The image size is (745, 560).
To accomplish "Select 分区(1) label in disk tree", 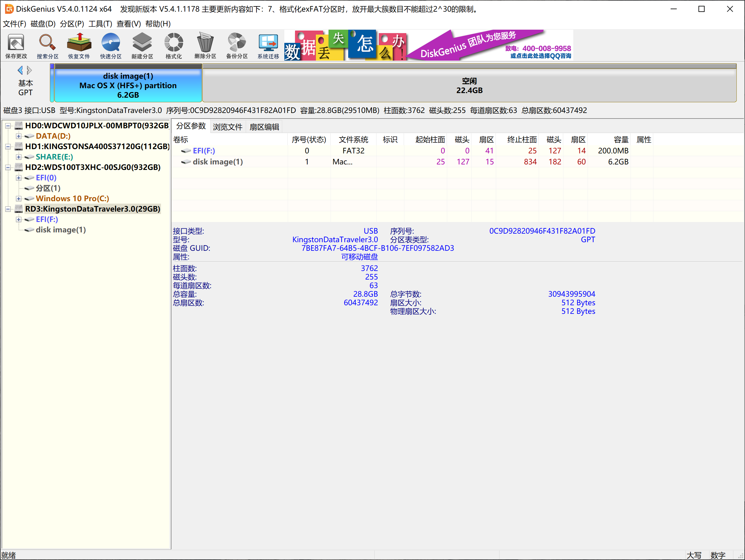I will pyautogui.click(x=48, y=188).
